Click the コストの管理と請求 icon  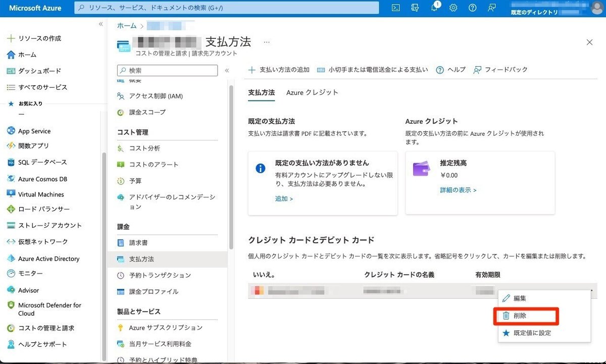click(11, 328)
